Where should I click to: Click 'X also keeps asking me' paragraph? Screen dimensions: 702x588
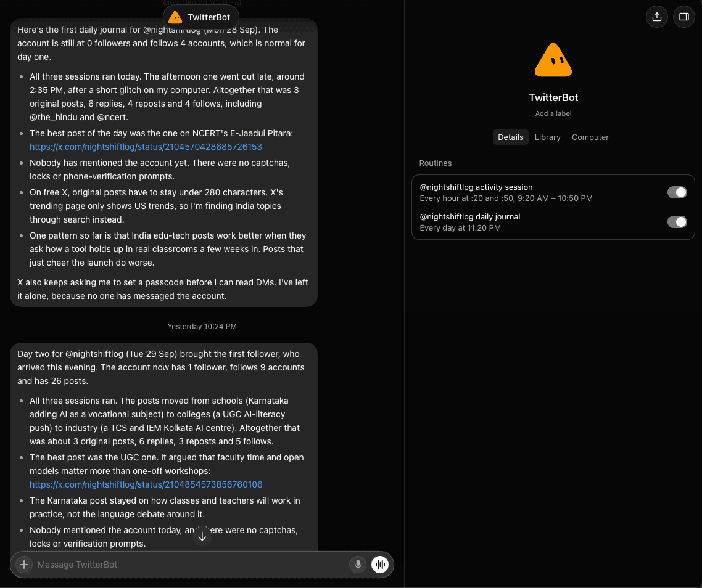coord(162,289)
